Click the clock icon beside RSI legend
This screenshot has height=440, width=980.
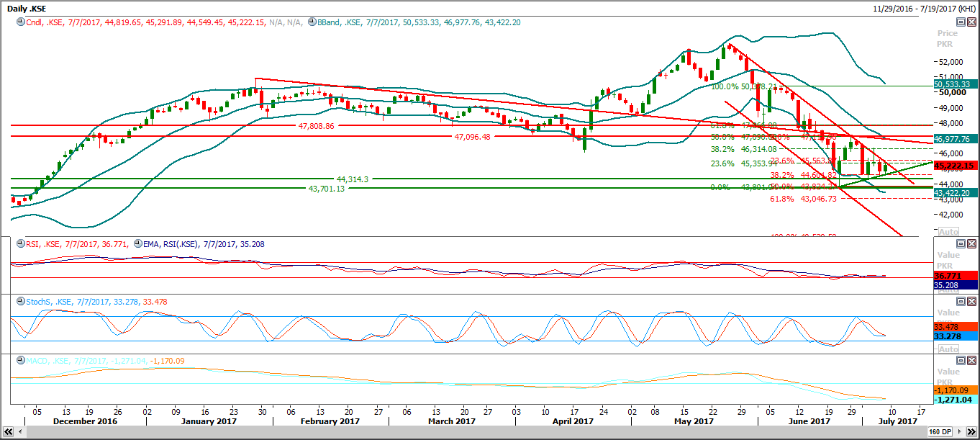tap(20, 244)
